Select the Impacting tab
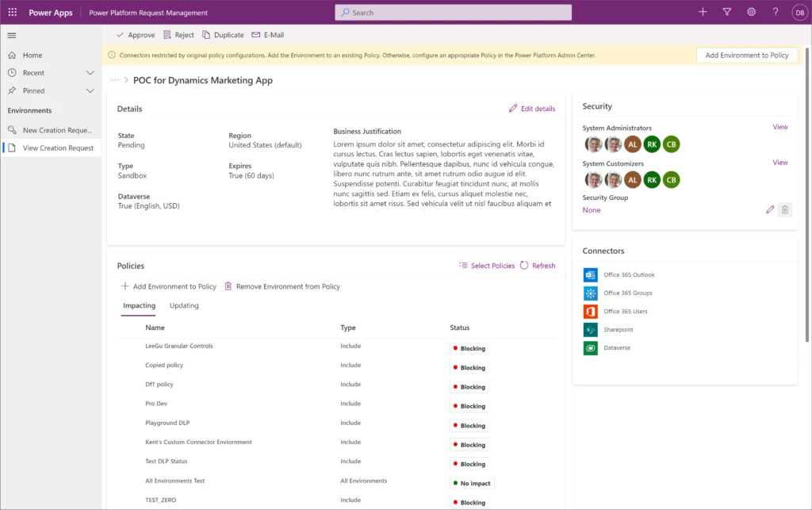 click(139, 305)
